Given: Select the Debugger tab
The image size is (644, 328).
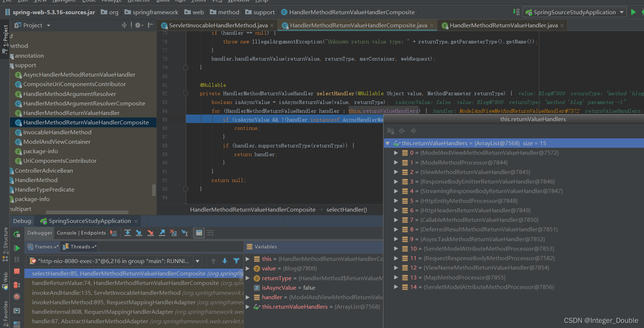Looking at the screenshot, I should click(40, 233).
